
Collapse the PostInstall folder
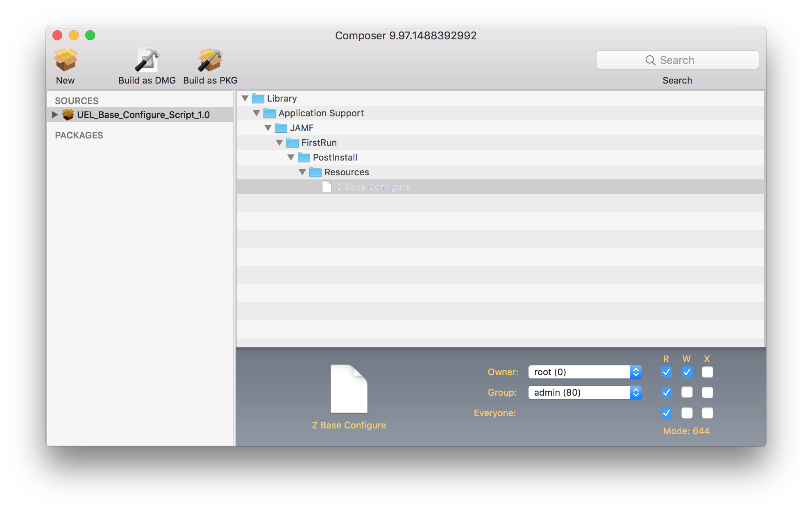[290, 157]
